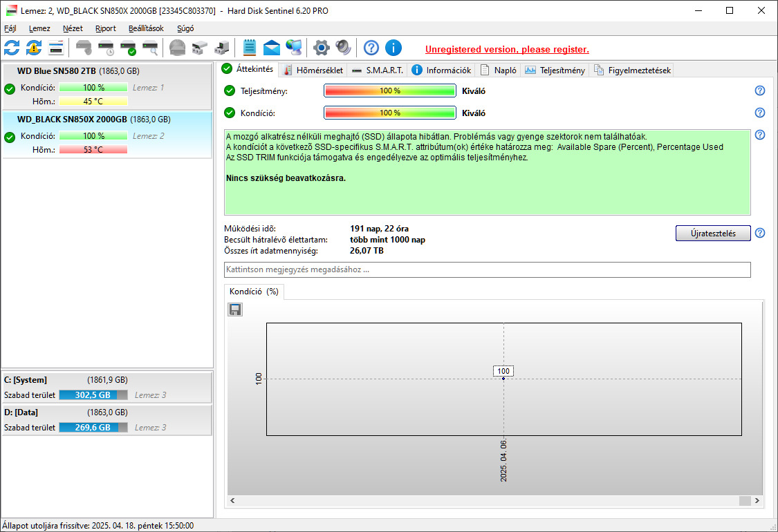Open the Riport menu

[x=105, y=28]
